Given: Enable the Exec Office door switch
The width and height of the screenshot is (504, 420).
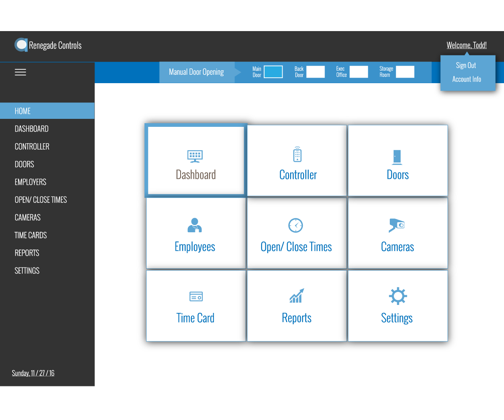Looking at the screenshot, I should [358, 72].
